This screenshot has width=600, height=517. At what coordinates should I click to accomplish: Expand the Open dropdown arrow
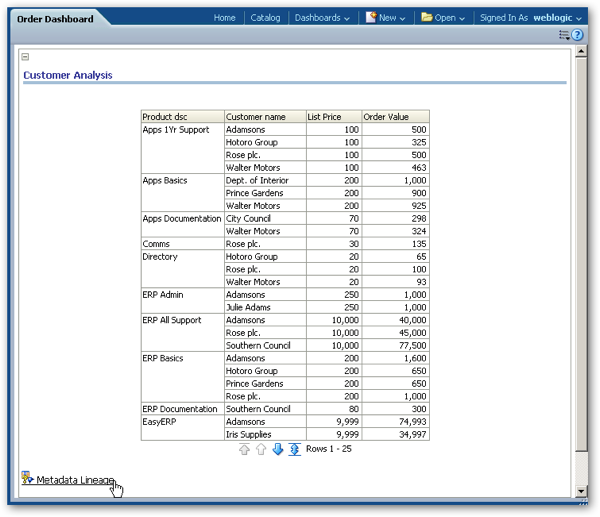462,18
